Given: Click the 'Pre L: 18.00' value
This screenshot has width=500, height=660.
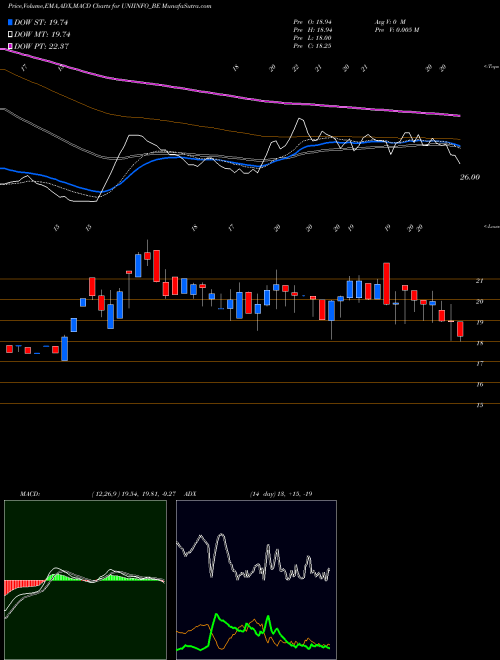Looking at the screenshot, I should (x=312, y=38).
